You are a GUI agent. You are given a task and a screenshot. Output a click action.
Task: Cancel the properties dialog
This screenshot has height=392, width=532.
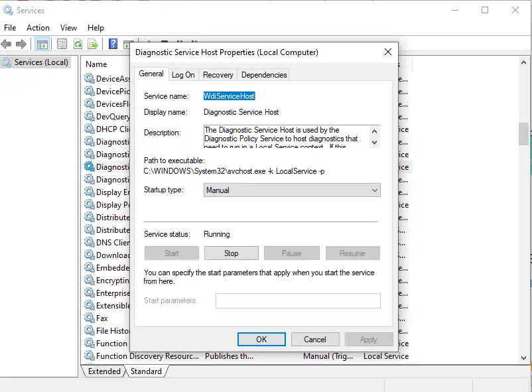[x=315, y=340]
